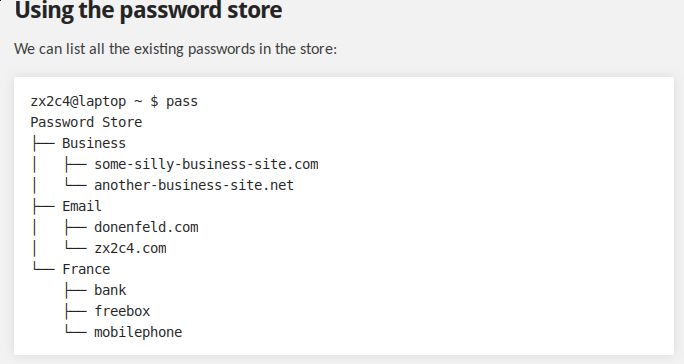The width and height of the screenshot is (684, 364).
Task: Select the freebox entry
Action: click(122, 311)
